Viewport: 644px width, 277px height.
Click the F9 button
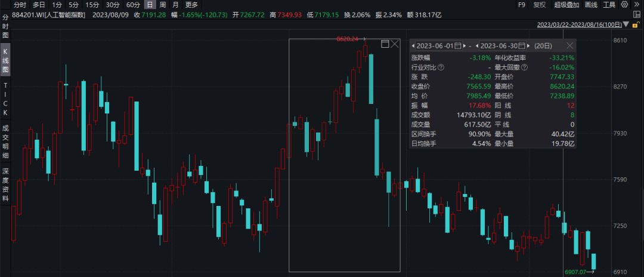(x=522, y=5)
